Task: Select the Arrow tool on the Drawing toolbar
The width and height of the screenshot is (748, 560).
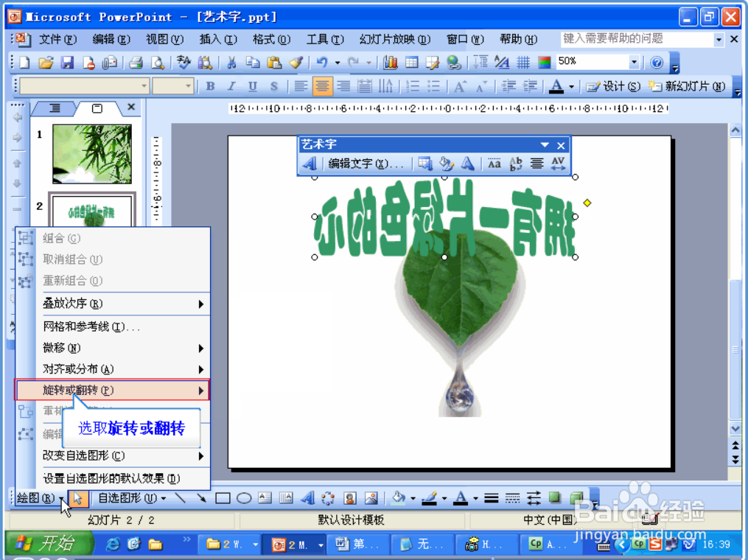Action: pos(201,498)
